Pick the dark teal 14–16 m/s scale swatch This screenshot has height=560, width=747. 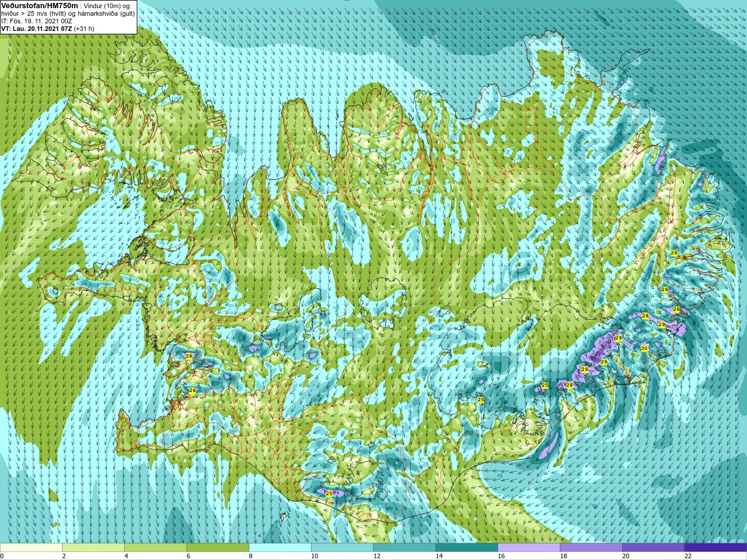(467, 547)
